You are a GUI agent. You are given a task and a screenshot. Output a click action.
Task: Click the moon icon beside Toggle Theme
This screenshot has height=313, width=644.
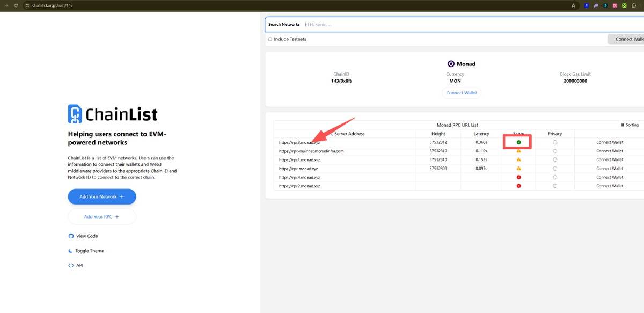71,251
